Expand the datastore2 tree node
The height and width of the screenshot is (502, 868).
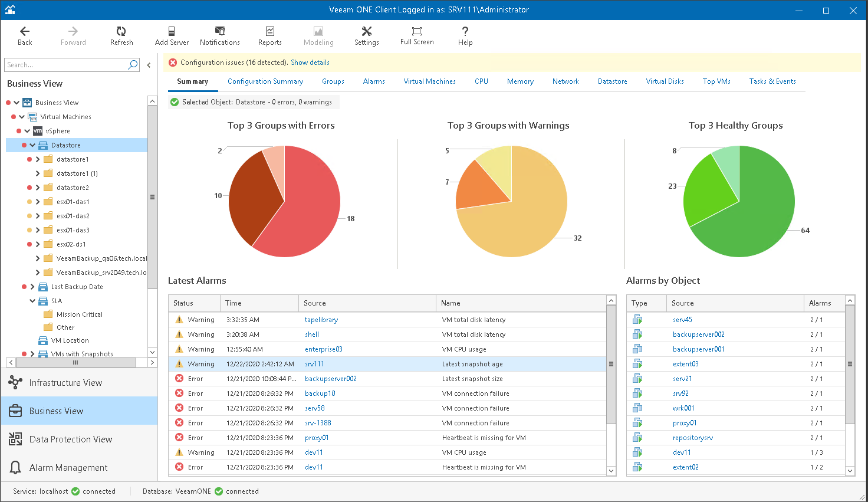point(38,188)
